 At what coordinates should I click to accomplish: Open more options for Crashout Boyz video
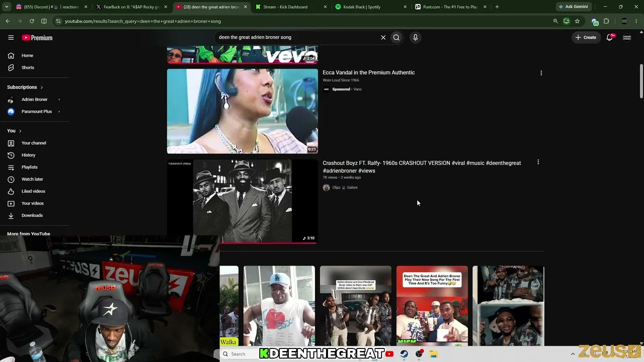click(x=538, y=162)
